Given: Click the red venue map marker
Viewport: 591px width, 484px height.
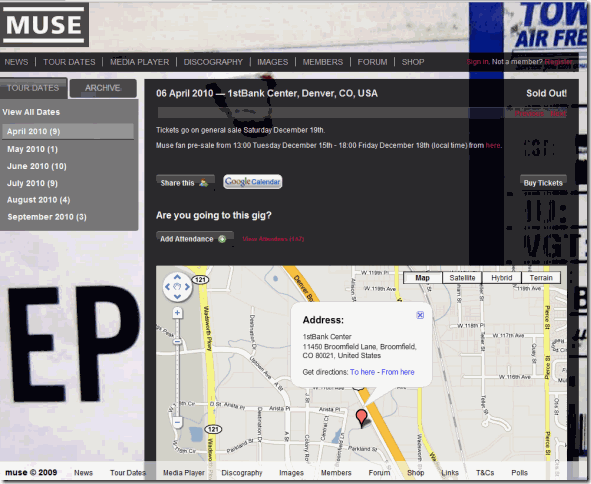Looking at the screenshot, I should point(361,418).
